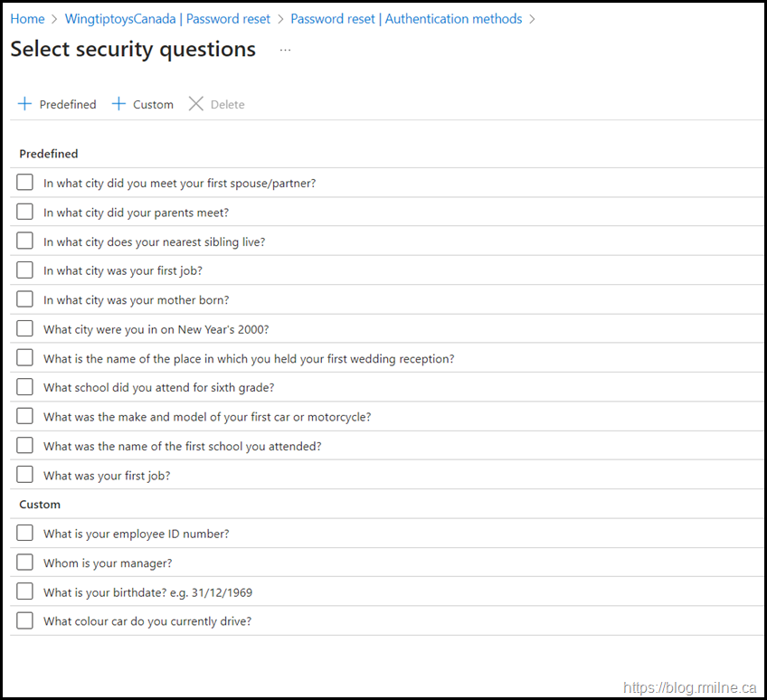
Task: Click the plus icon beside Custom
Action: [118, 104]
